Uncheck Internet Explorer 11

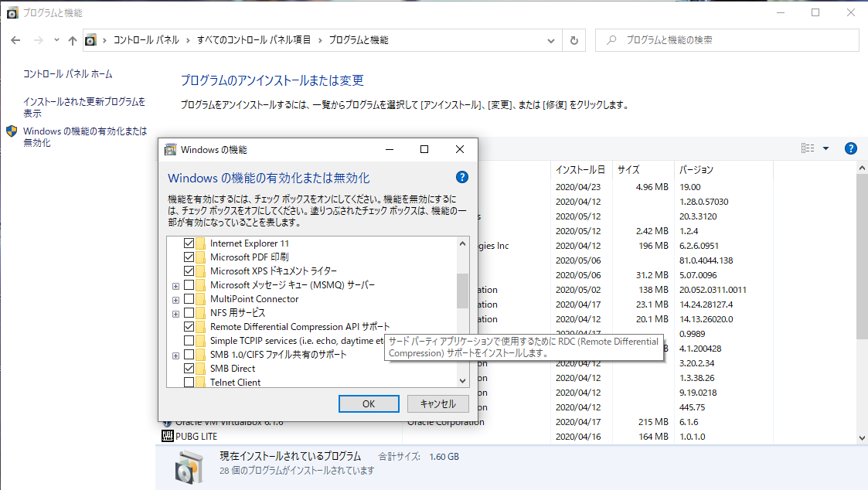coord(189,243)
